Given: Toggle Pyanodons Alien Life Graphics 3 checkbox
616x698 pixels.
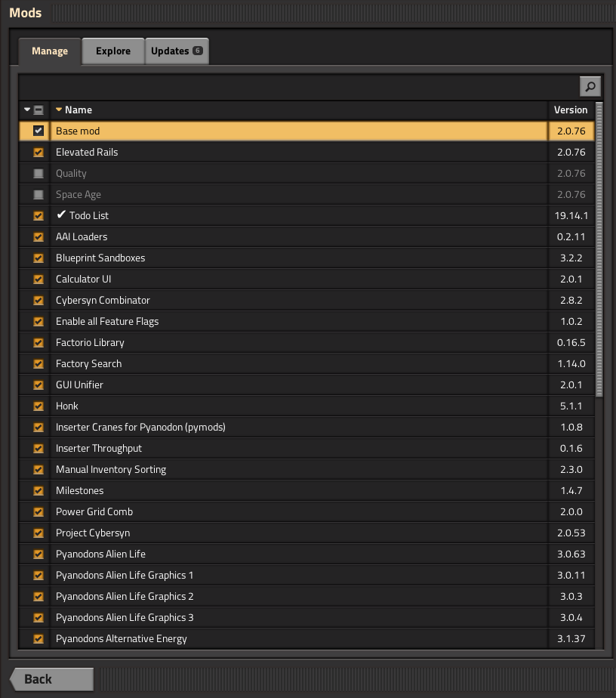Looking at the screenshot, I should pyautogui.click(x=38, y=617).
